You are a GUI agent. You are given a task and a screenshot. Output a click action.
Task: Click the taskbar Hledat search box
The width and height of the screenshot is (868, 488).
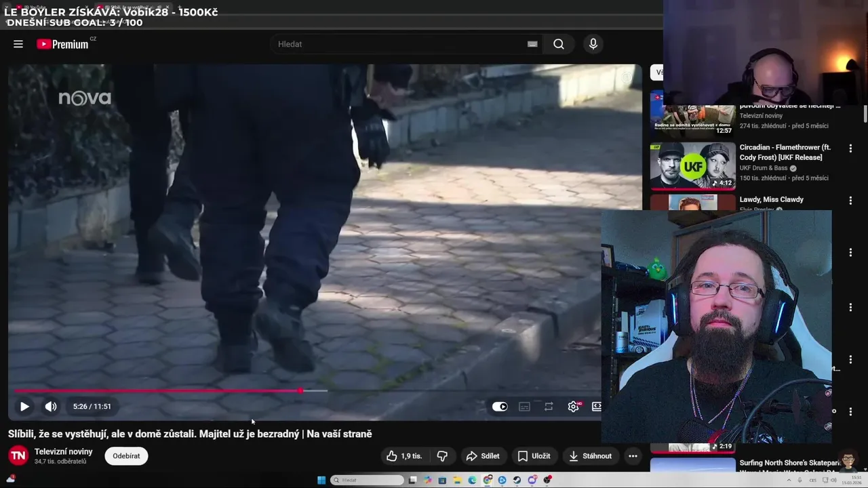pyautogui.click(x=367, y=480)
